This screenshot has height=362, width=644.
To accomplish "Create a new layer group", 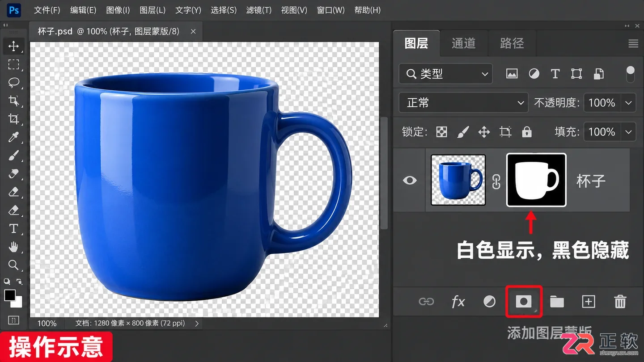I will pos(557,302).
